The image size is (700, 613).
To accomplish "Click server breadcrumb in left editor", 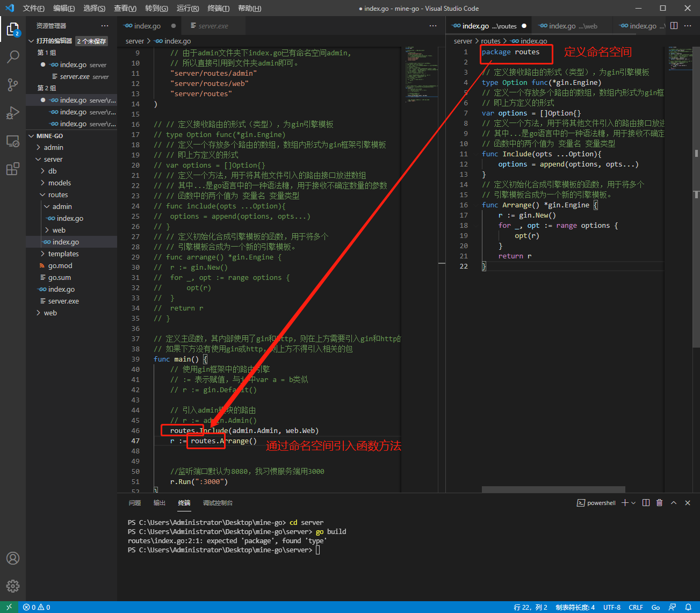I will [135, 41].
